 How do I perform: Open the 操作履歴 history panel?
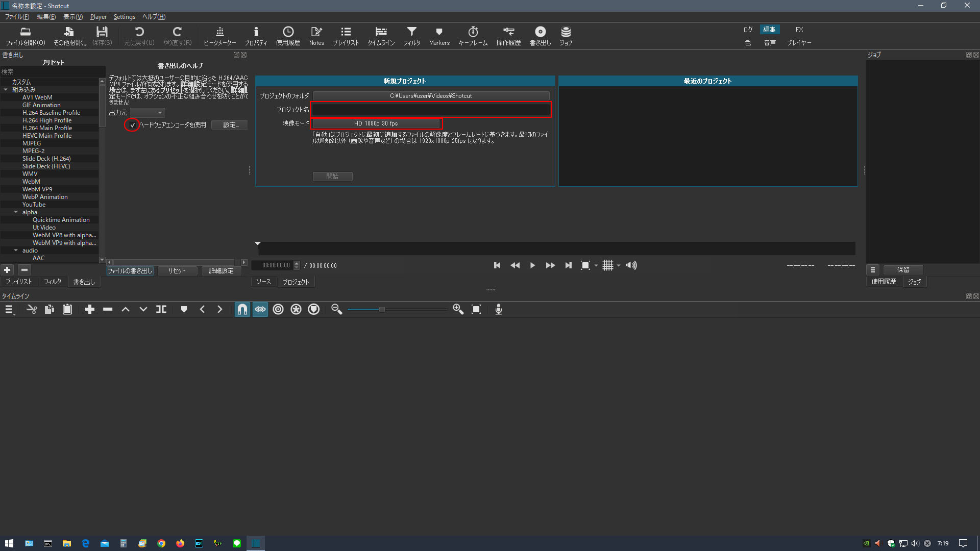pos(508,36)
